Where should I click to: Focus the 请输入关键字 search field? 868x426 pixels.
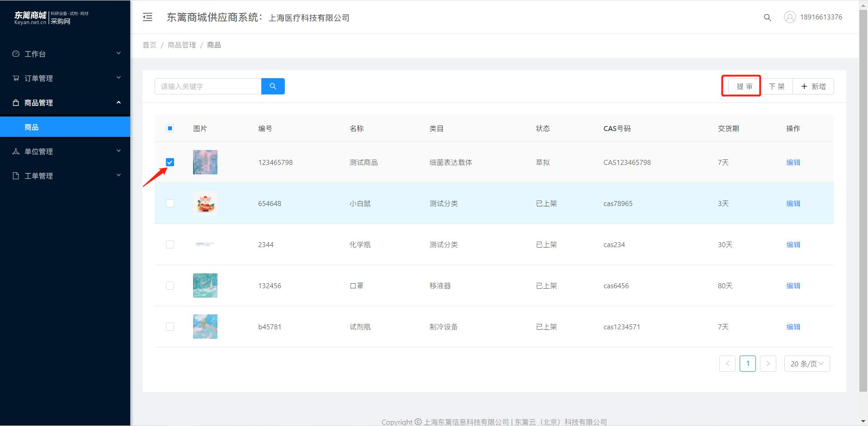(208, 86)
